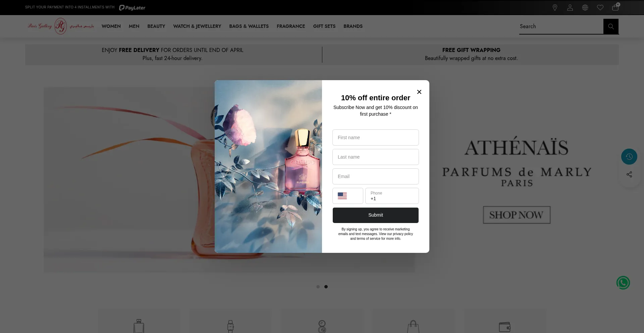Open the wishlist heart icon
Screen dimensions: 644x333
coord(600,7)
